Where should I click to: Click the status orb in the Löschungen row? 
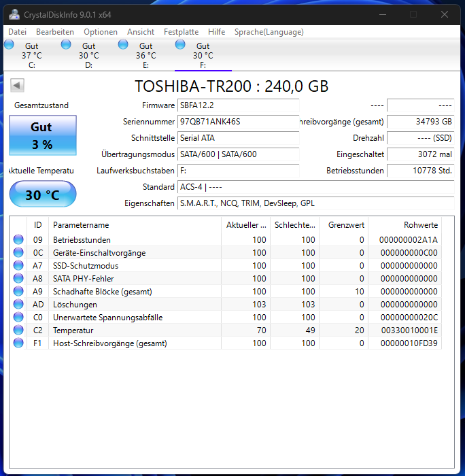(x=18, y=304)
